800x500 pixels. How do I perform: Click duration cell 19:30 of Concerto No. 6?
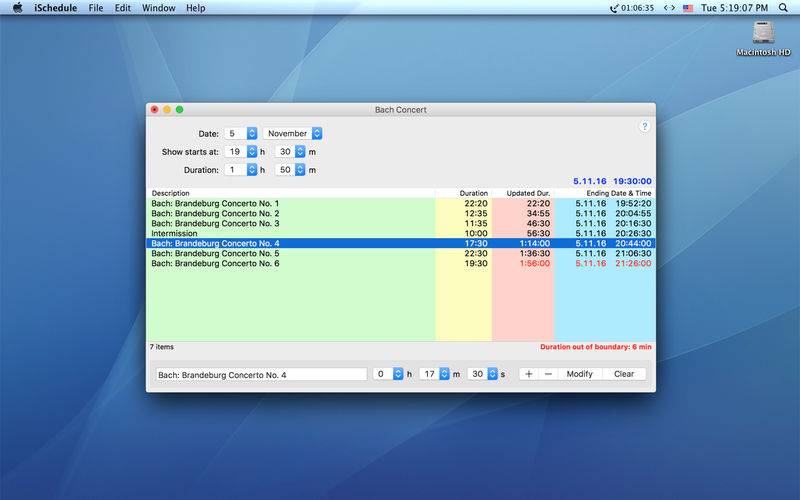pos(476,263)
